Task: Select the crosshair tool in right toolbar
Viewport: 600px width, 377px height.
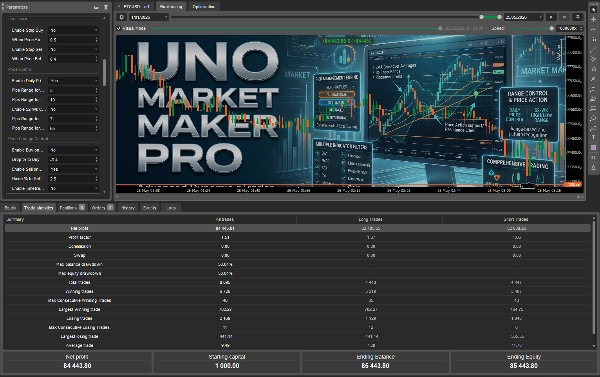Action: 593,19
